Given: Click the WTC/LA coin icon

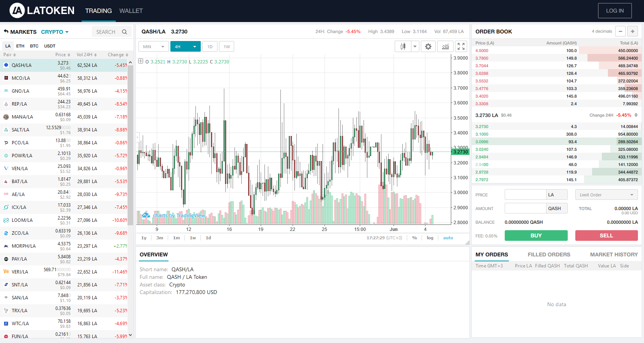Looking at the screenshot, I should (x=6, y=323).
